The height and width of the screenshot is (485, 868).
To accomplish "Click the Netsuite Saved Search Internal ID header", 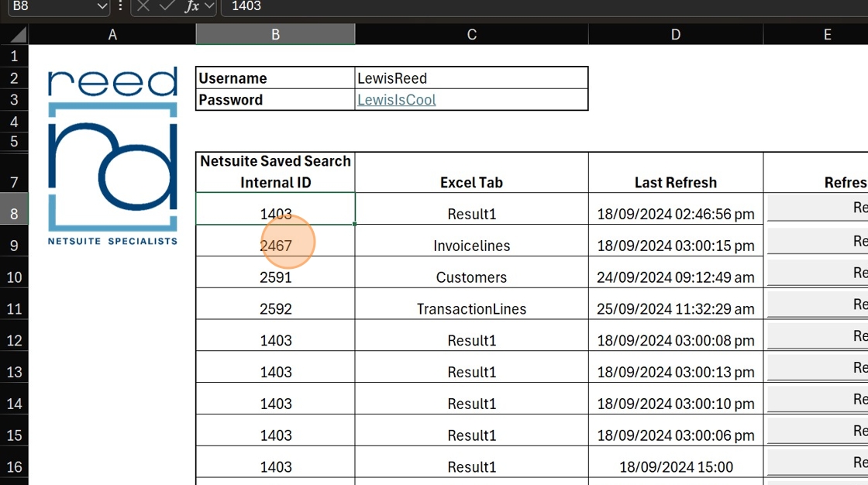I will pos(275,172).
